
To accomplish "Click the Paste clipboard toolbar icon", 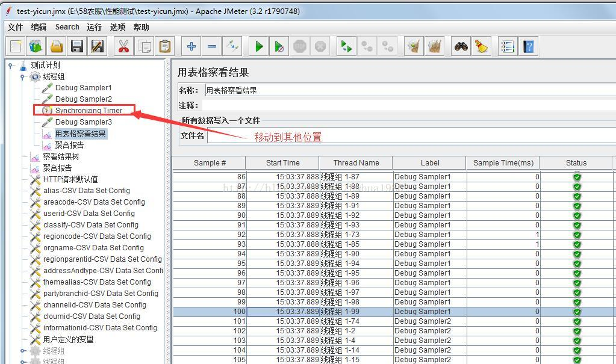I will (165, 47).
